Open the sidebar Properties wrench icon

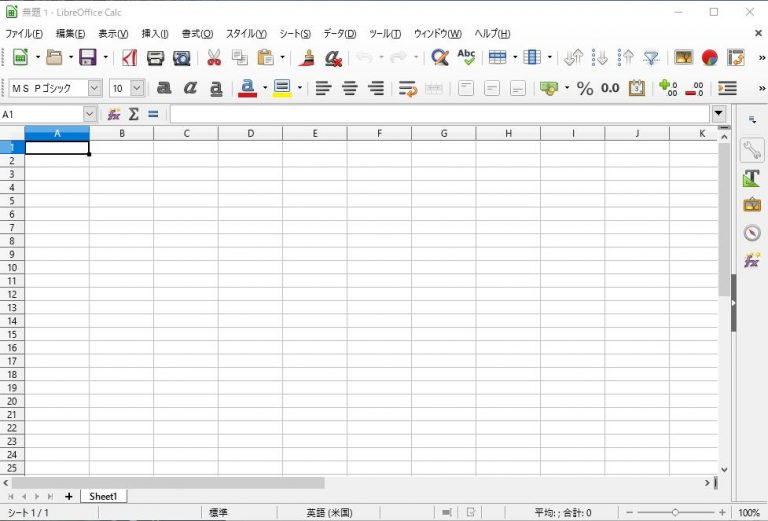tap(752, 150)
